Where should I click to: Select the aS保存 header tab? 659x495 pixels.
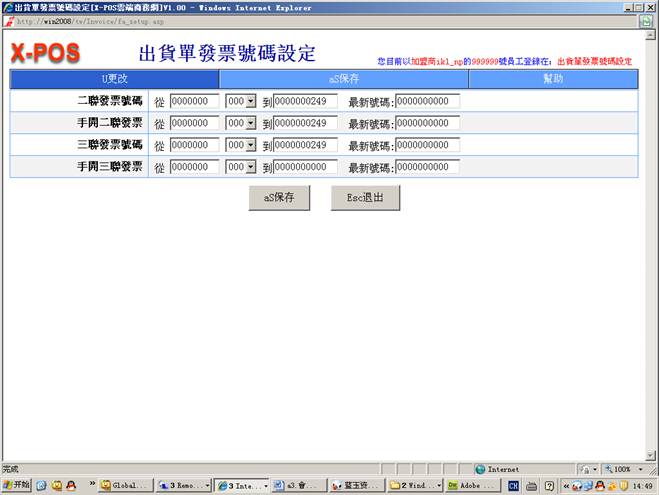343,78
